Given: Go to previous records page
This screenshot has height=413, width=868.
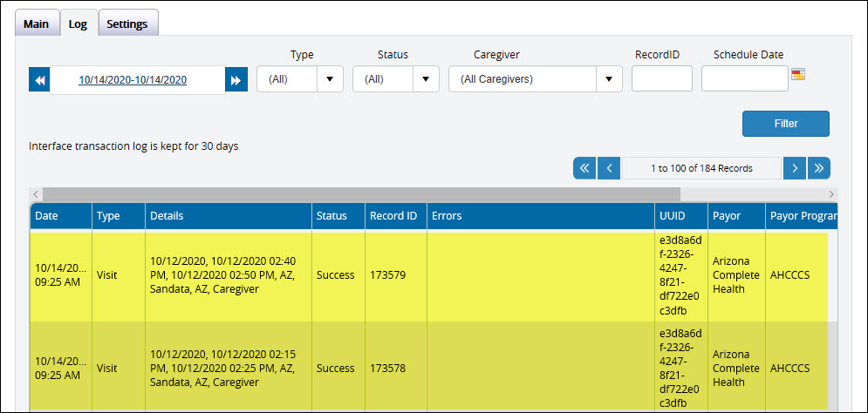Looking at the screenshot, I should tap(609, 168).
